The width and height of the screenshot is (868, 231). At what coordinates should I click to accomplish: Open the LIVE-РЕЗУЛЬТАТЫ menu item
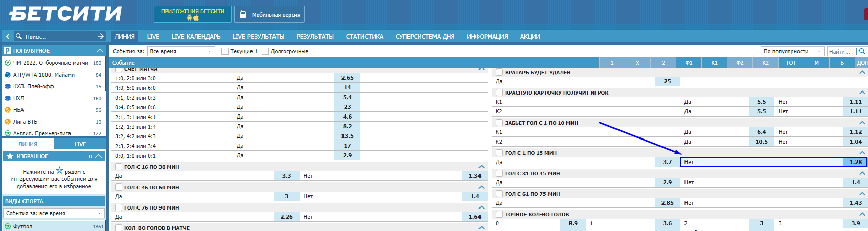click(258, 36)
